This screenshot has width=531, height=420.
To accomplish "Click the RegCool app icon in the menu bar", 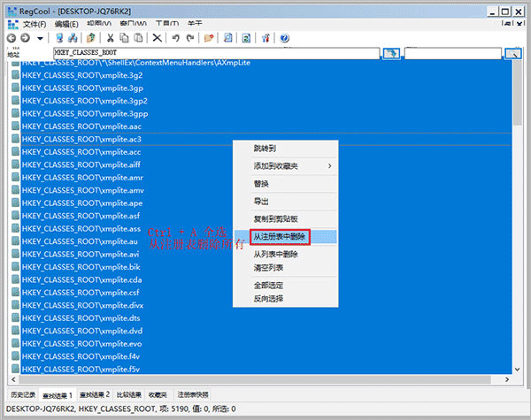I will click(12, 24).
